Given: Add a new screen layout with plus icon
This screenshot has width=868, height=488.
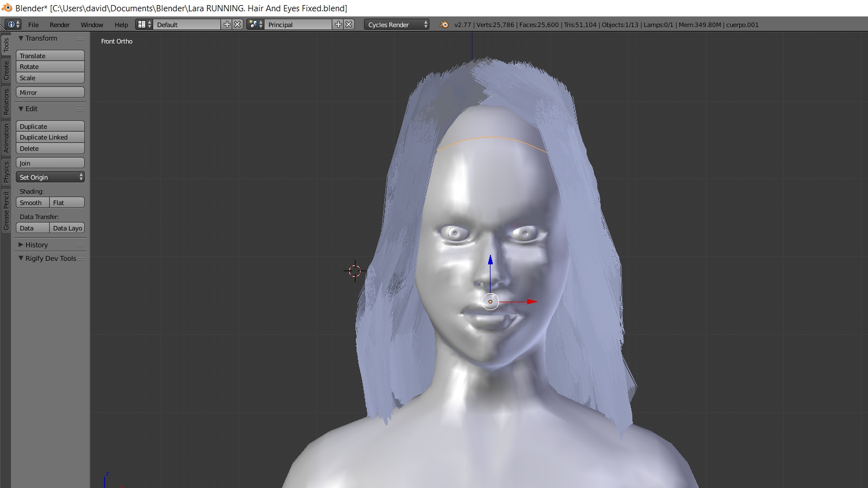Looking at the screenshot, I should point(227,24).
